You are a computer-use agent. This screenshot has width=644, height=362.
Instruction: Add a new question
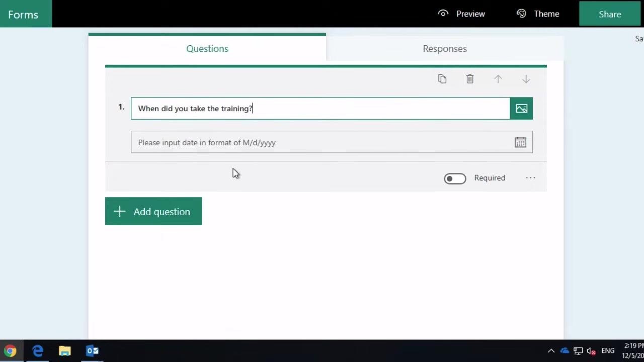click(153, 211)
